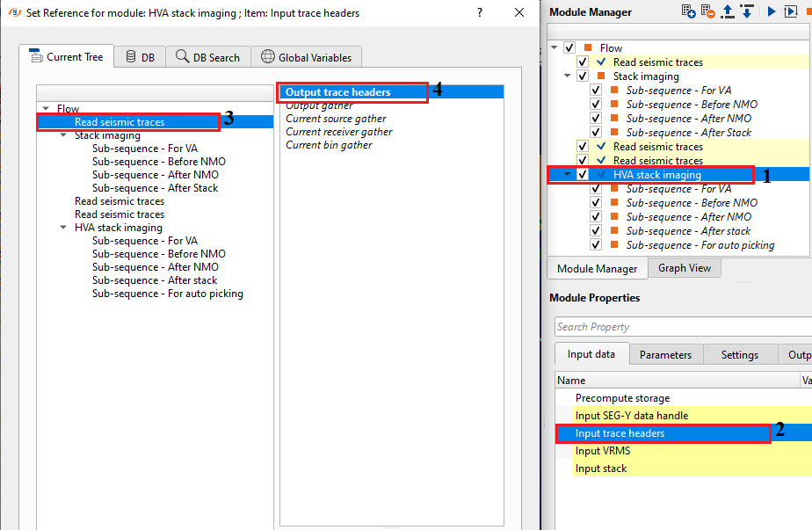Screen dimensions: 812x530
Task: Switch to the DB Search tab
Action: 207,57
